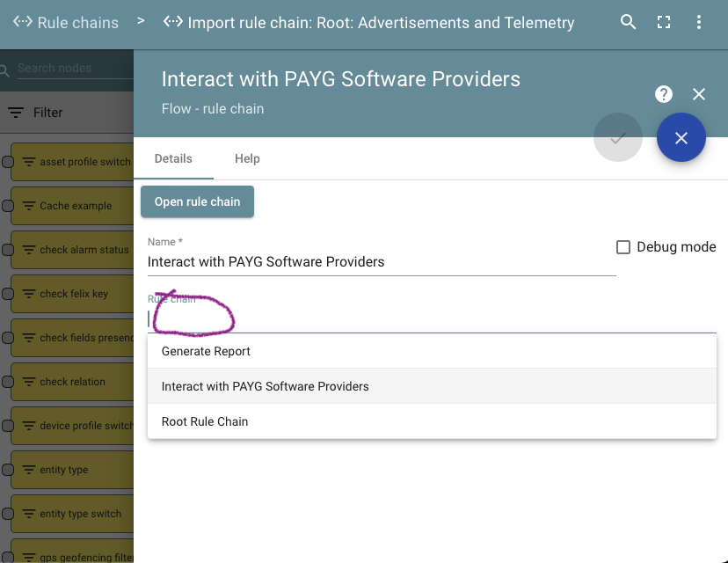Click the round blue cancel changes button
Image resolution: width=728 pixels, height=563 pixels.
point(681,138)
